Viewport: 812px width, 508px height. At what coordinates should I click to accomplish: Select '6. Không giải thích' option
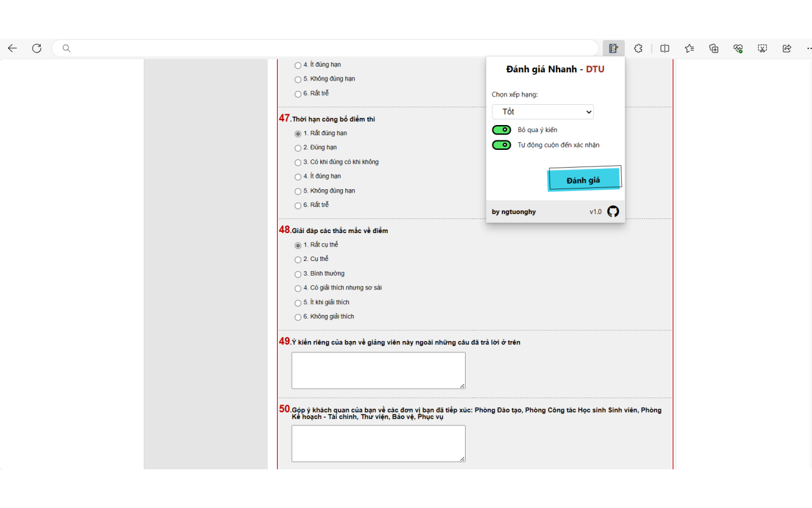coord(298,317)
